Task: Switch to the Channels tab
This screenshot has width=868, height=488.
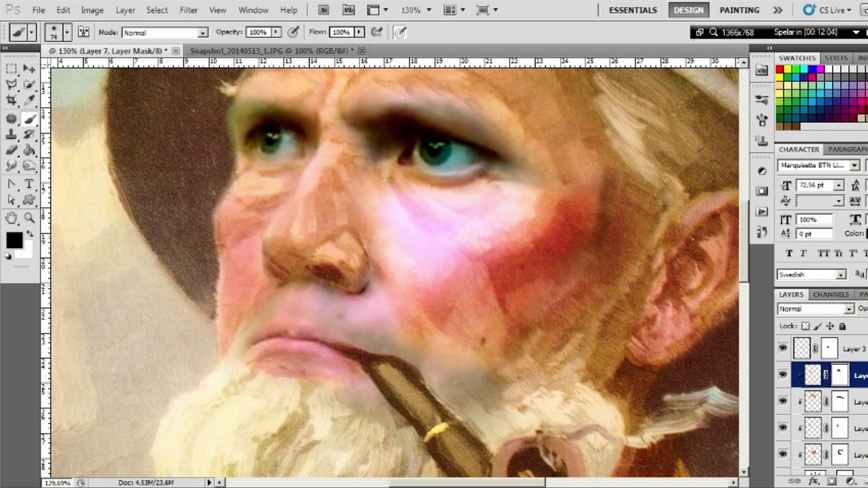Action: pos(831,294)
